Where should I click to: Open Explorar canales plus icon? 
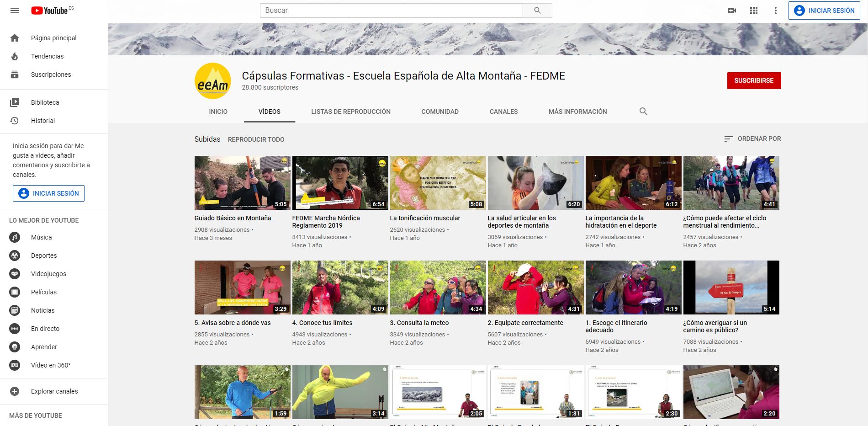[15, 391]
